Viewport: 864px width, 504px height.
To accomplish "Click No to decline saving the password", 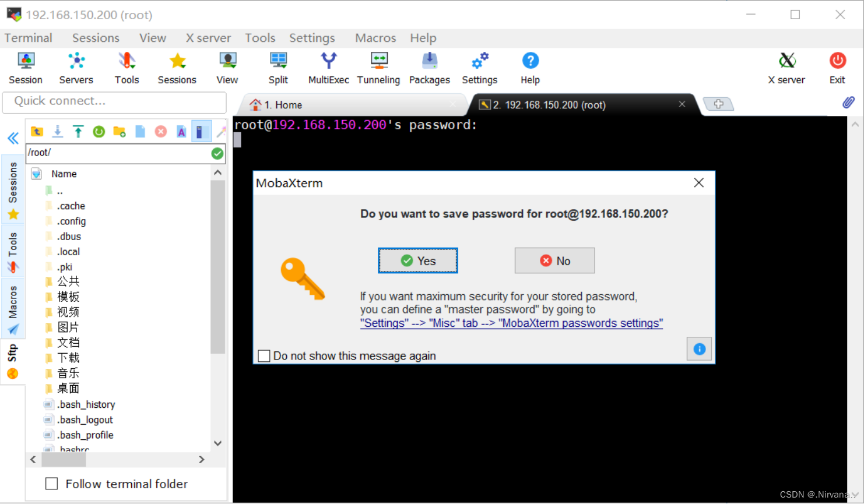I will click(x=554, y=260).
